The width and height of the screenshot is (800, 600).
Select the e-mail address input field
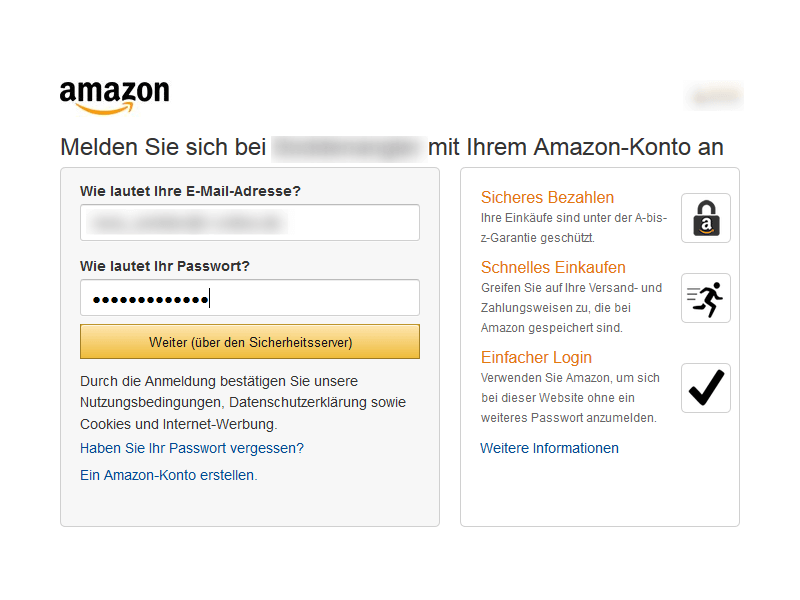[249, 222]
